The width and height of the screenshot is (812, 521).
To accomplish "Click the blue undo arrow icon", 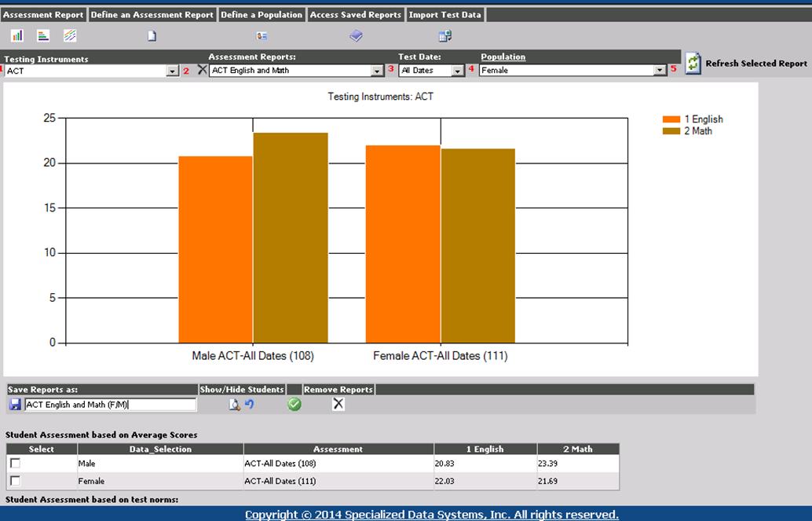I will click(249, 404).
